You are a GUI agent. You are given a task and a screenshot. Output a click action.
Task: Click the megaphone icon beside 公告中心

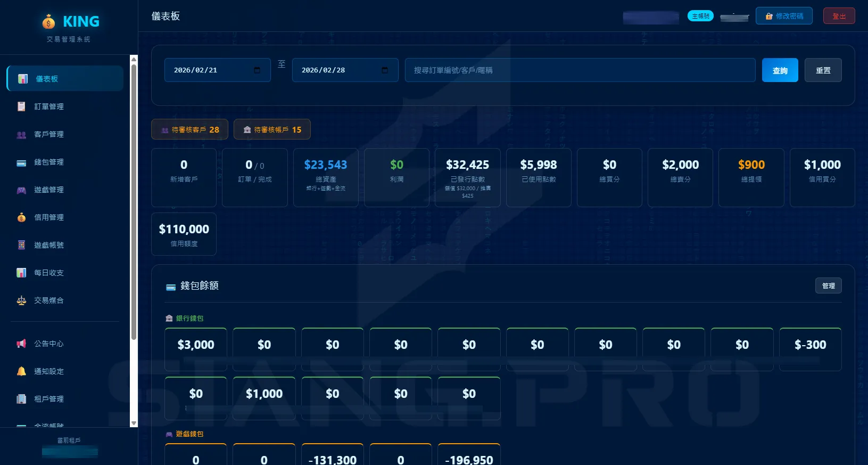[x=21, y=344]
